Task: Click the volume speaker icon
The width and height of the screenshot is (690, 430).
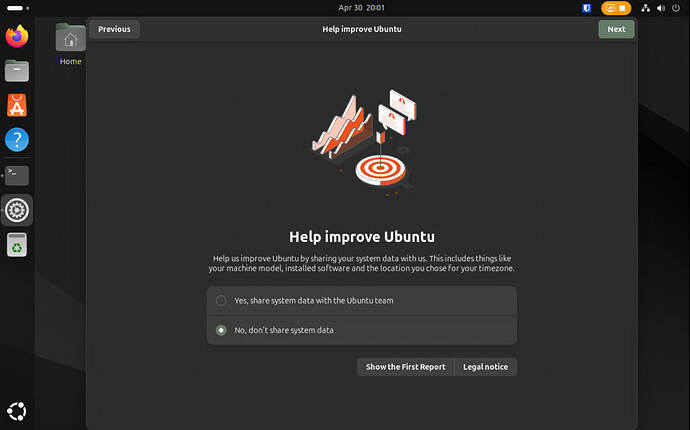Action: click(x=661, y=8)
